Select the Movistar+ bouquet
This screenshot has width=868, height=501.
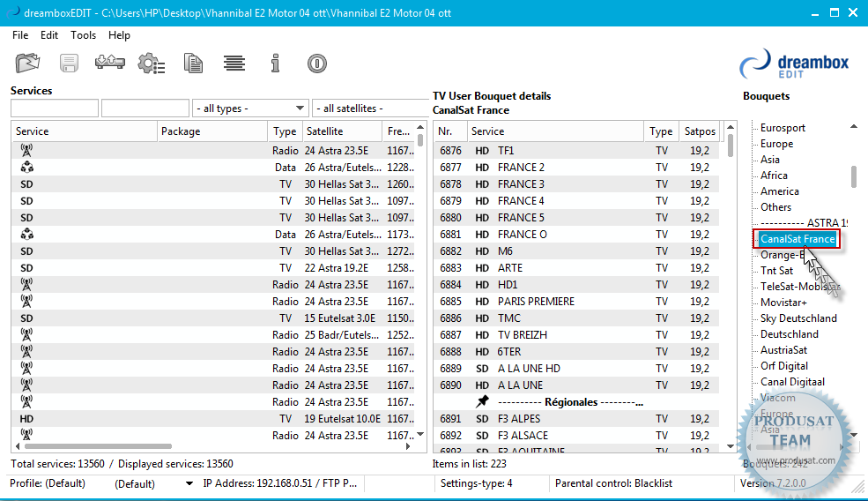pyautogui.click(x=783, y=303)
